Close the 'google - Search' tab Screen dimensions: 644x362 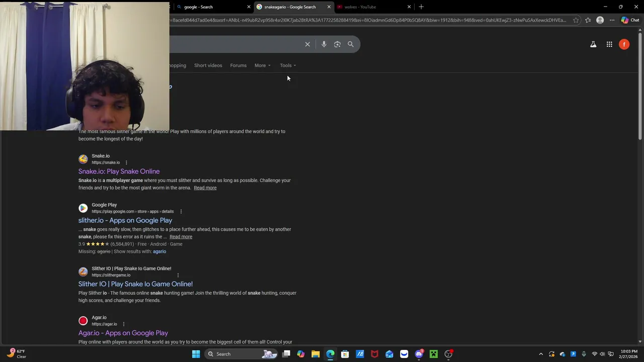click(249, 7)
